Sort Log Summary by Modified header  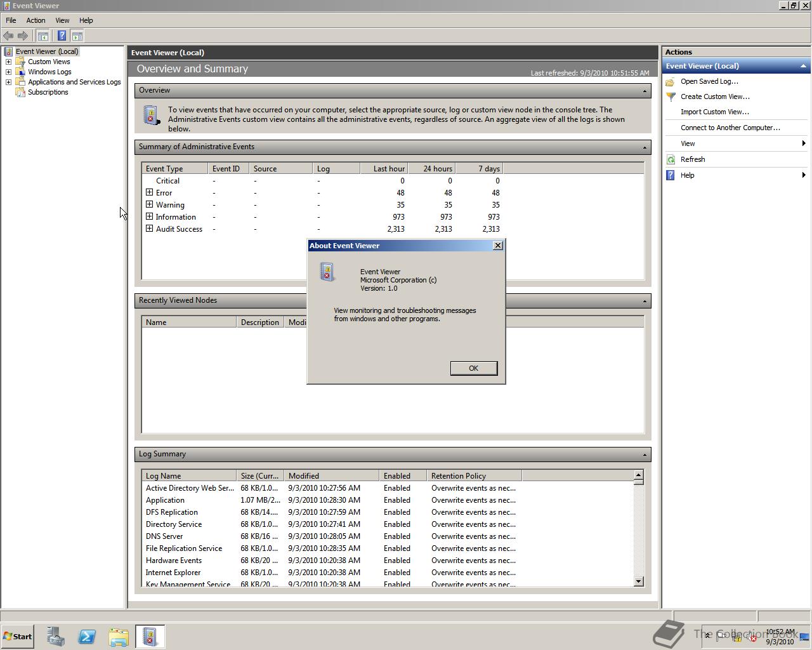tap(331, 475)
